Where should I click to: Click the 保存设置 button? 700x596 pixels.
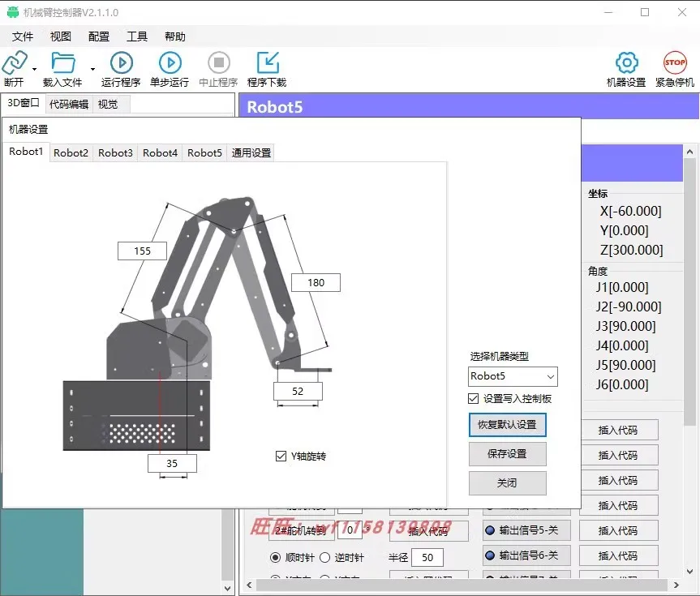click(x=508, y=454)
